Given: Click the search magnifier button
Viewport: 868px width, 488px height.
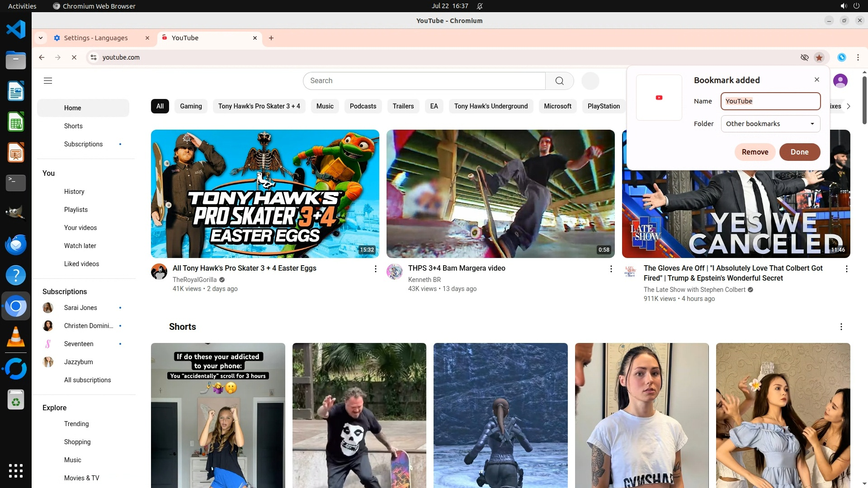Looking at the screenshot, I should point(559,81).
